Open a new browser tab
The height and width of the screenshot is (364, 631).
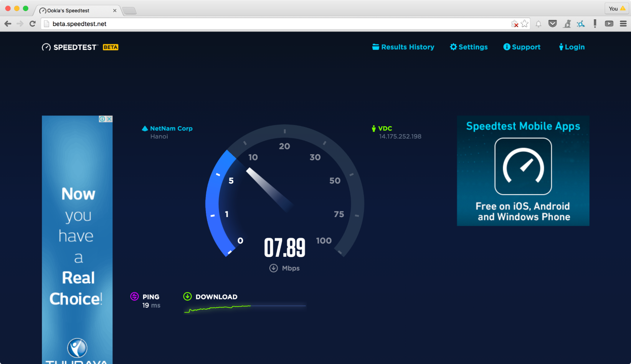tap(129, 11)
